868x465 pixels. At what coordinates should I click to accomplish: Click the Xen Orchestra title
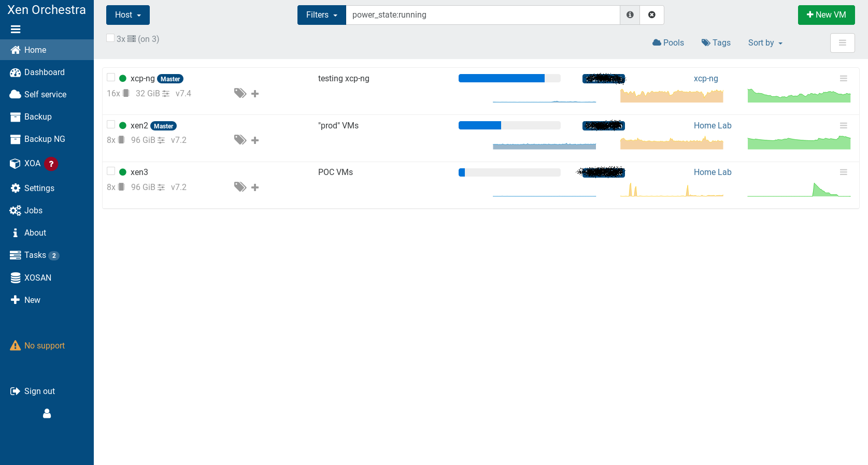point(47,10)
